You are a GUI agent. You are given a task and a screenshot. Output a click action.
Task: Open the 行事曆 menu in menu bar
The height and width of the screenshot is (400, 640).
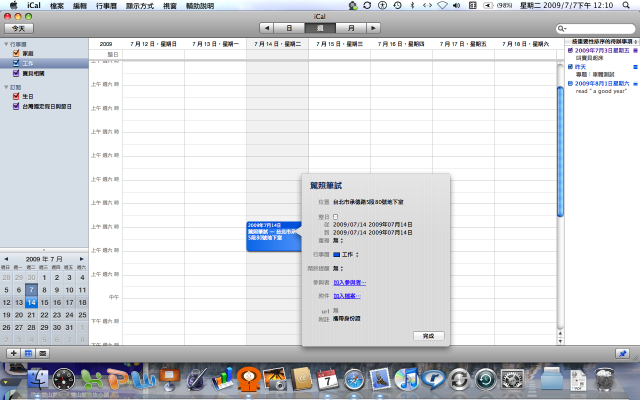pyautogui.click(x=106, y=6)
